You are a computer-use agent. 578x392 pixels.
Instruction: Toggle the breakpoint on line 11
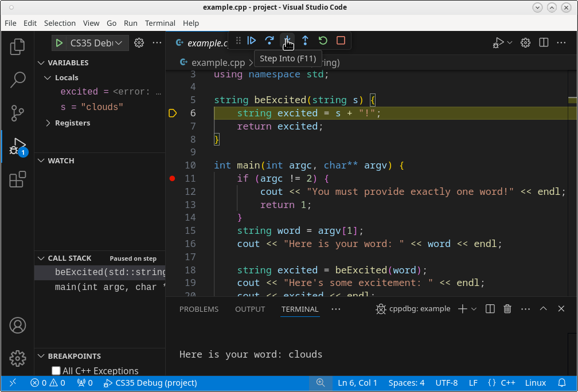point(172,179)
